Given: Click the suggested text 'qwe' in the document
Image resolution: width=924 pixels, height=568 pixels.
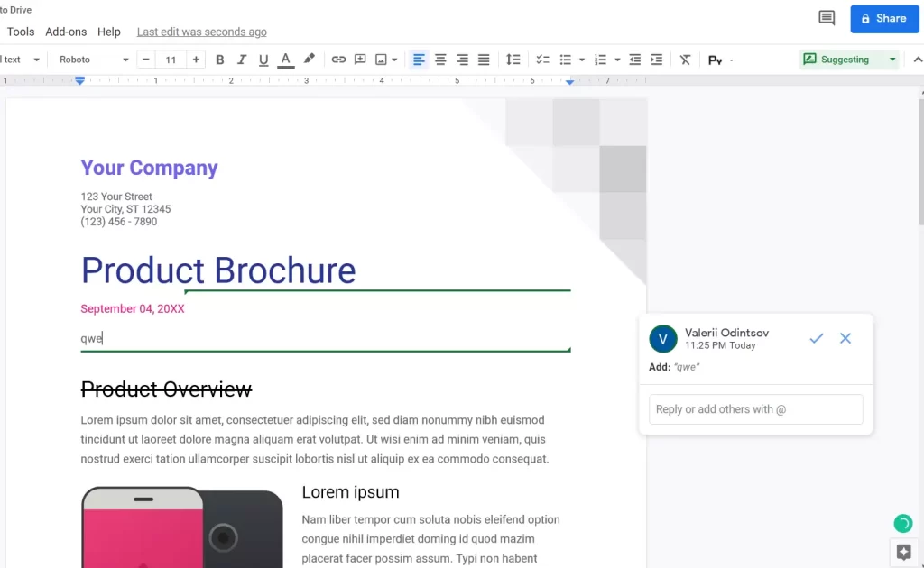Looking at the screenshot, I should click(92, 338).
